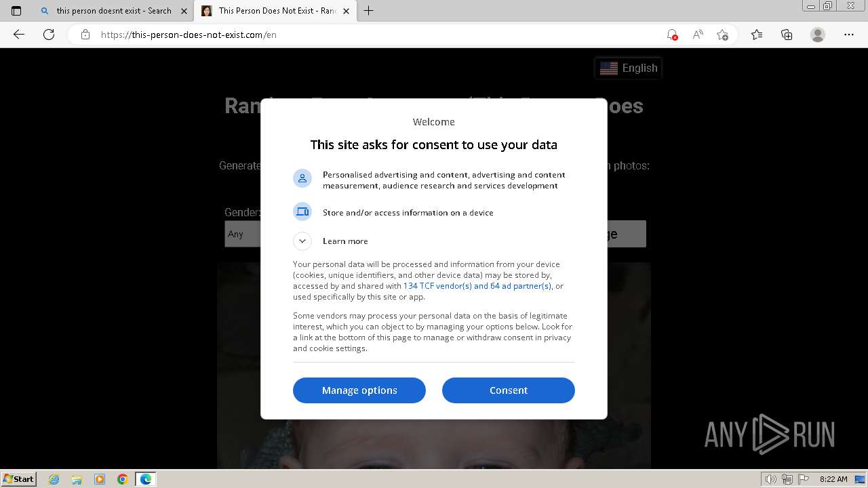868x488 pixels.
Task: Close the 'This Person Does Not Exist' tab
Action: pyautogui.click(x=347, y=11)
